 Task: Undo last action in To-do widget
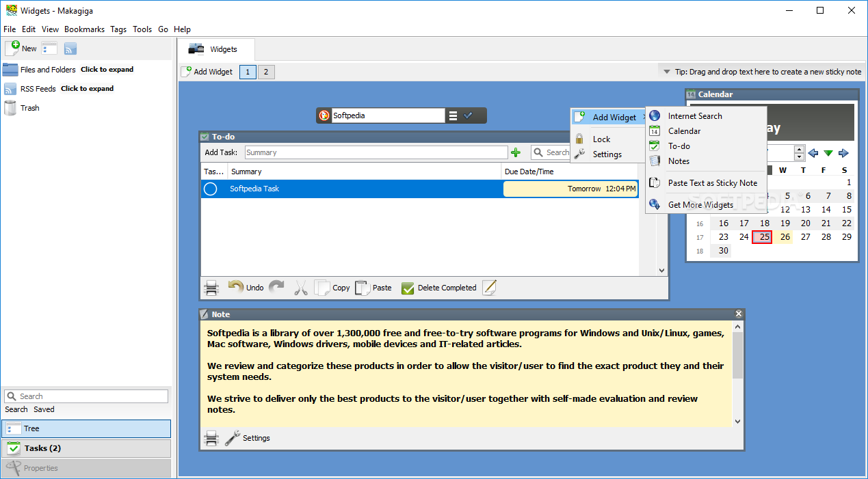pyautogui.click(x=246, y=288)
